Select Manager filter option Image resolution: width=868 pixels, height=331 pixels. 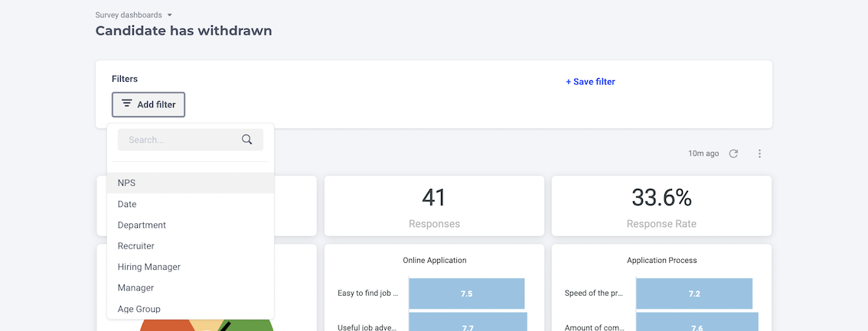[x=191, y=288]
